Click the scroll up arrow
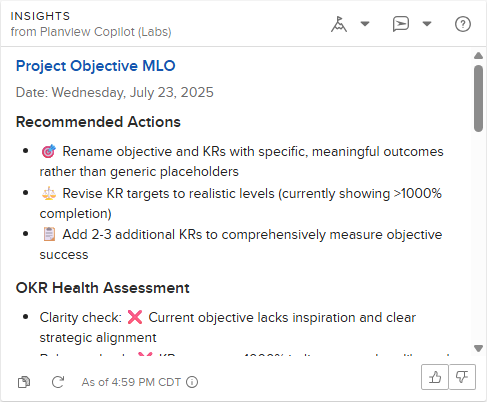 point(479,55)
